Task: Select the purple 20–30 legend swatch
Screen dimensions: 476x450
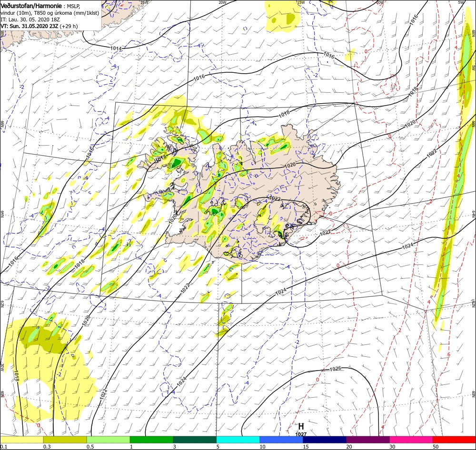Action: click(x=367, y=440)
